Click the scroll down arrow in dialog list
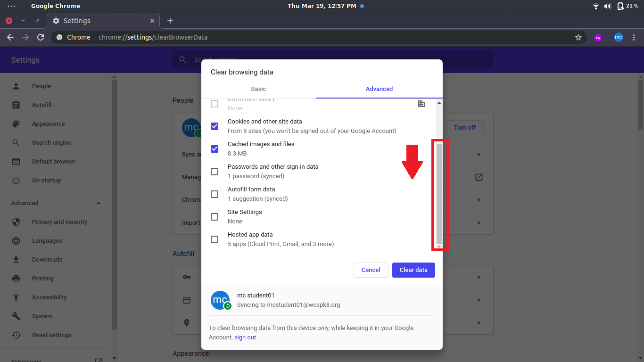The width and height of the screenshot is (644, 362). coord(439,247)
